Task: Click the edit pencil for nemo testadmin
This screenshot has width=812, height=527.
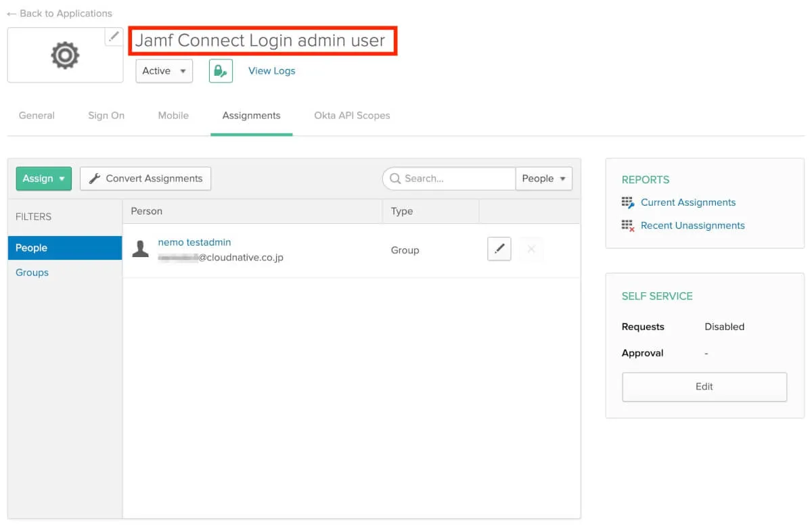Action: click(x=499, y=249)
